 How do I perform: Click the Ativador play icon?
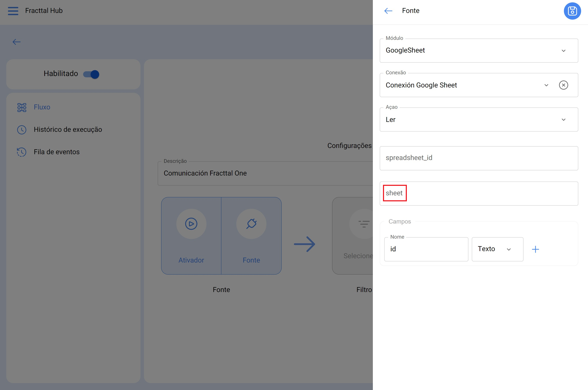(191, 224)
